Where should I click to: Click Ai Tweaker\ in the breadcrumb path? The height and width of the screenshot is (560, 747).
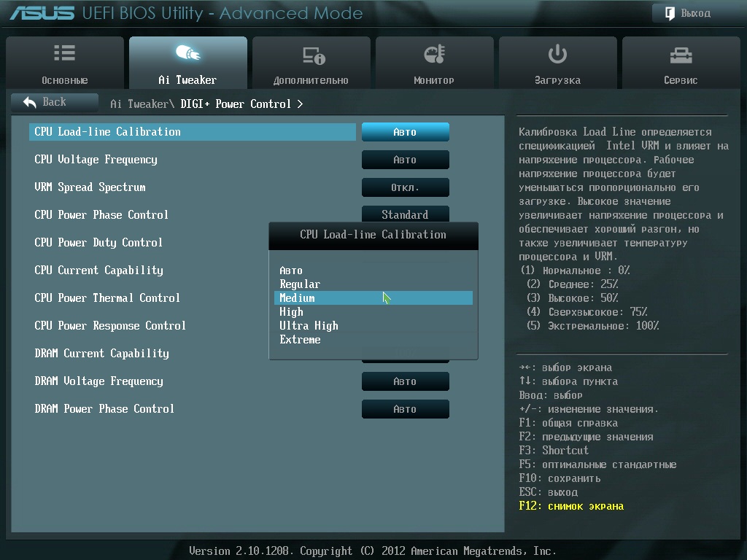pos(142,104)
